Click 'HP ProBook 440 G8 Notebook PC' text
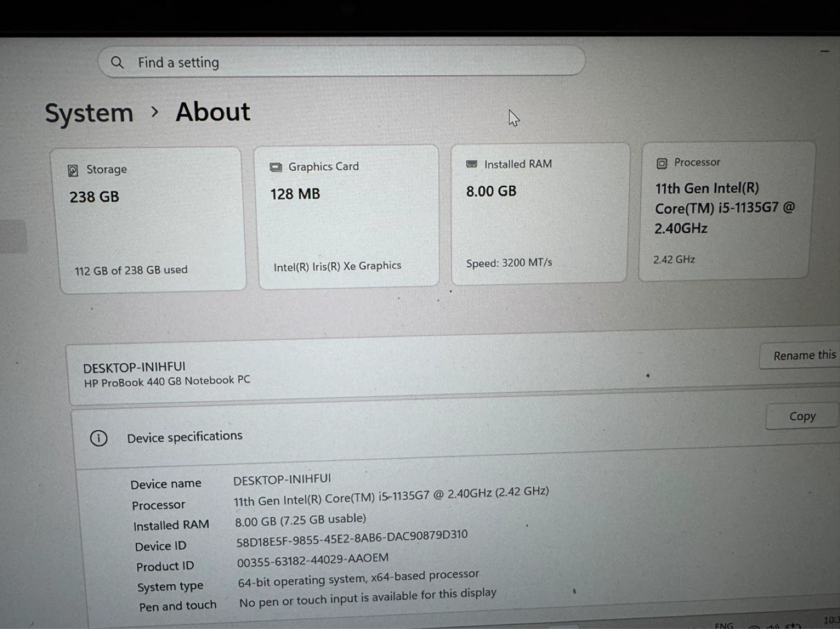 coord(167,381)
